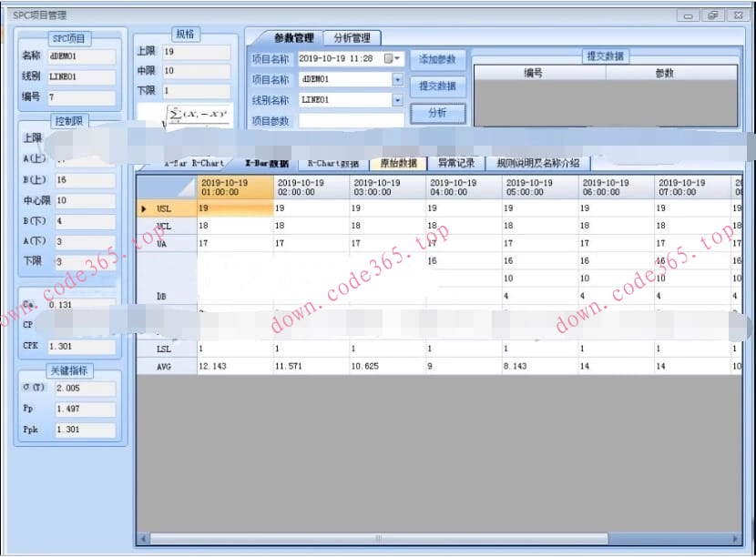The height and width of the screenshot is (557, 756).
Task: Expand the 线别名称 LINE01 dropdown
Action: pyautogui.click(x=397, y=100)
